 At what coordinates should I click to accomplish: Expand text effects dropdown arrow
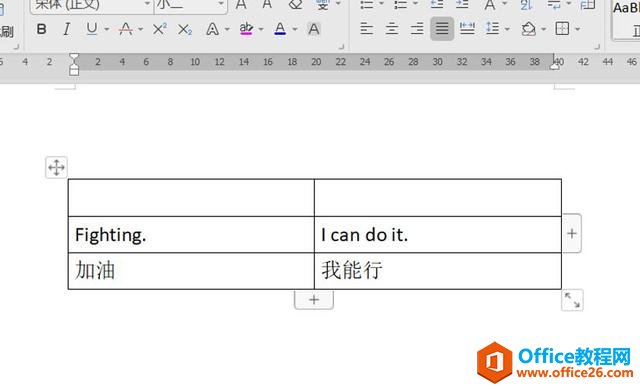[227, 29]
